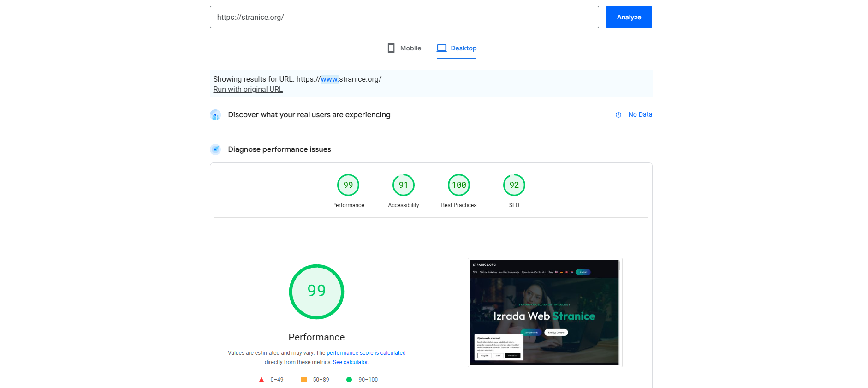Jump to the Accessibility score gauge 91
868x388 pixels.
(404, 185)
